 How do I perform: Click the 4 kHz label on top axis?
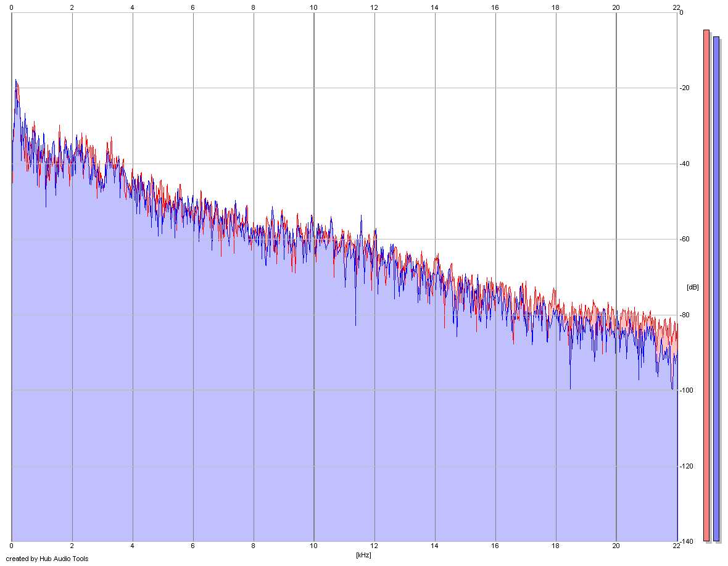point(132,7)
